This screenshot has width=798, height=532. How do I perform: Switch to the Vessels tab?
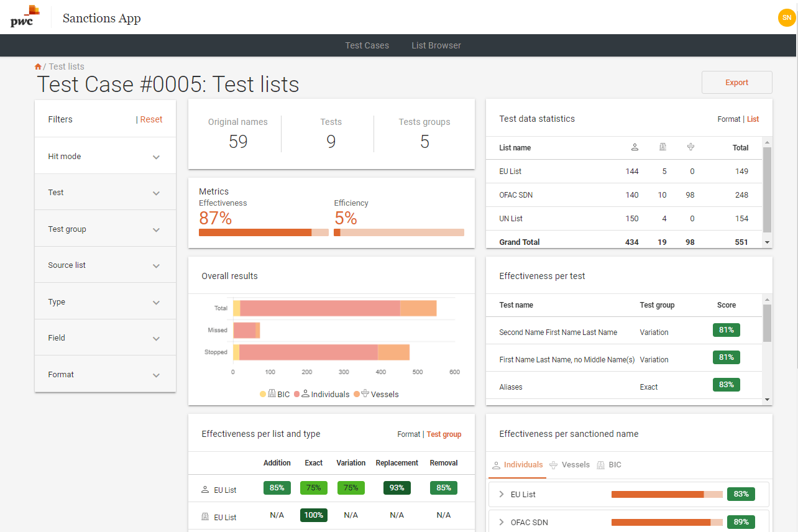(x=570, y=465)
